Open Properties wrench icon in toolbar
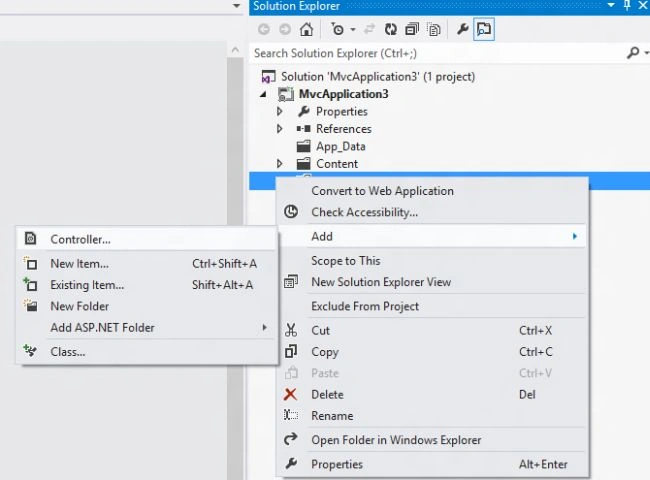Viewport: 650px width, 480px height. 462,29
